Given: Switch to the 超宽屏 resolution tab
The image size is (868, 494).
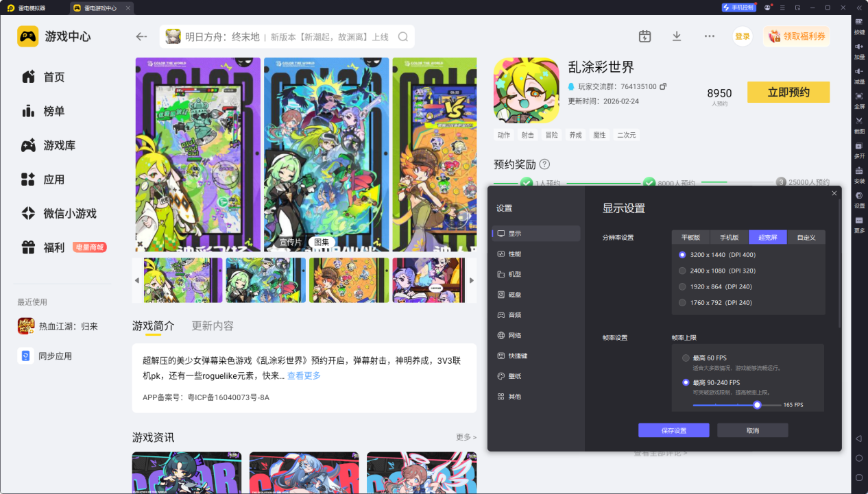Looking at the screenshot, I should [x=768, y=238].
